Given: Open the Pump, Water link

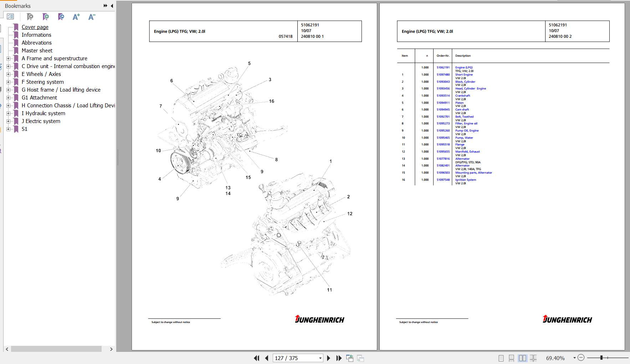Looking at the screenshot, I should click(464, 138).
